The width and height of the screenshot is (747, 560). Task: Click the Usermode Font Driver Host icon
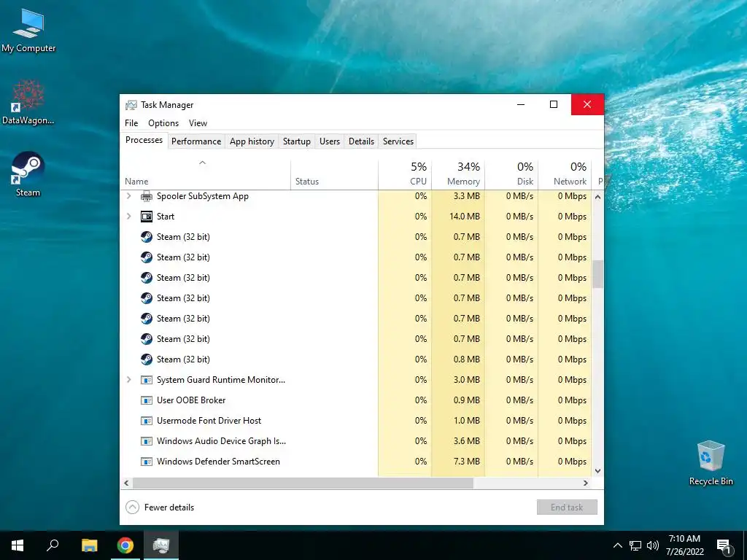146,421
